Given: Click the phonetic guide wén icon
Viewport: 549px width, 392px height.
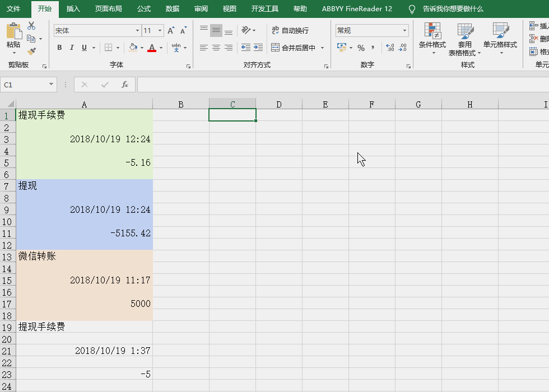Looking at the screenshot, I should [x=176, y=48].
